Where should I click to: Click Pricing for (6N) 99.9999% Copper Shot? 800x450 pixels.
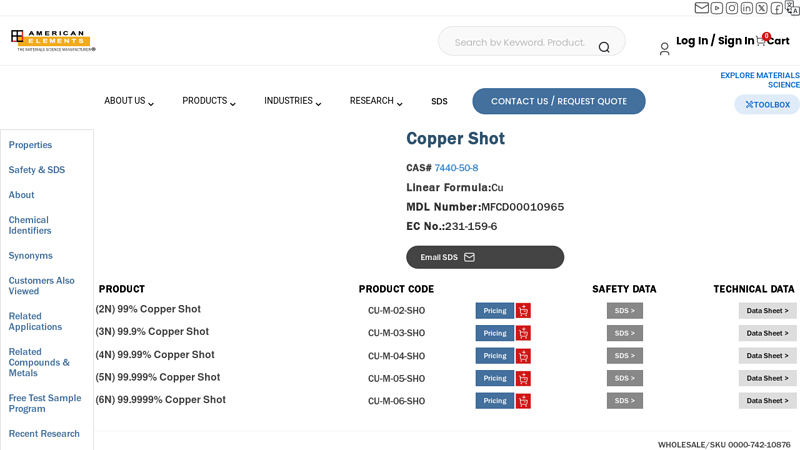pyautogui.click(x=495, y=401)
